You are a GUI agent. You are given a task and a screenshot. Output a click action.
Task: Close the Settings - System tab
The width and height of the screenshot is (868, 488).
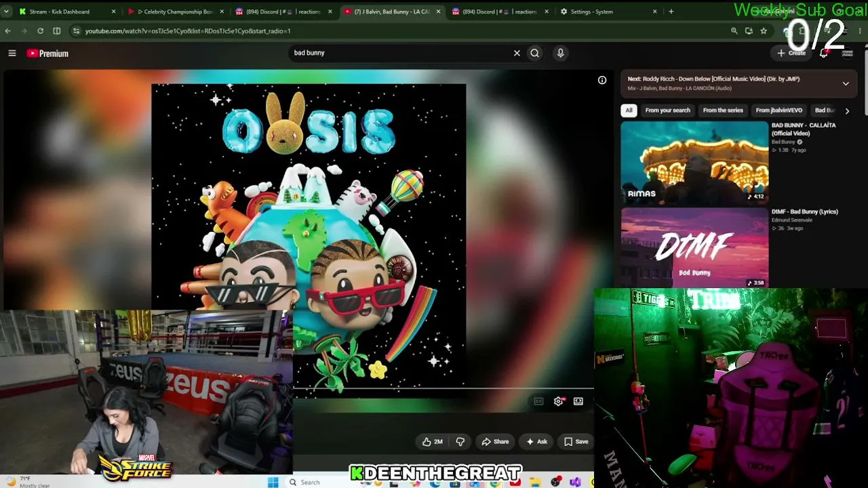point(655,12)
